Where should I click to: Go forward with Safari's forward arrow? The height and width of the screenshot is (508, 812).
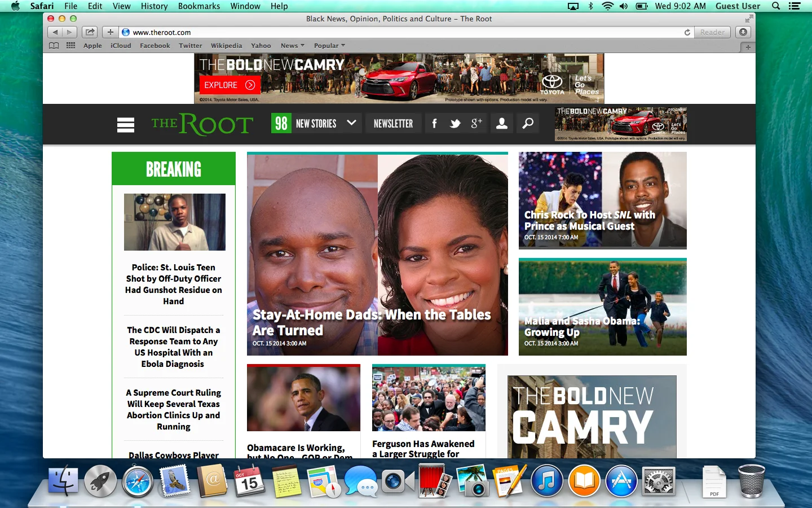pyautogui.click(x=69, y=32)
